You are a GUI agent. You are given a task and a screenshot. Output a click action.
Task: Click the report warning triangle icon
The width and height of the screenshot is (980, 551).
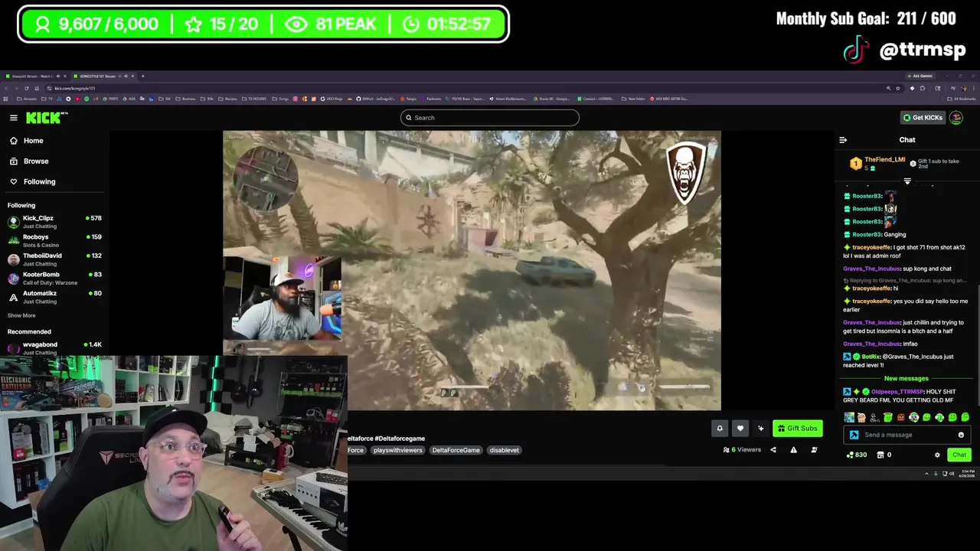793,450
